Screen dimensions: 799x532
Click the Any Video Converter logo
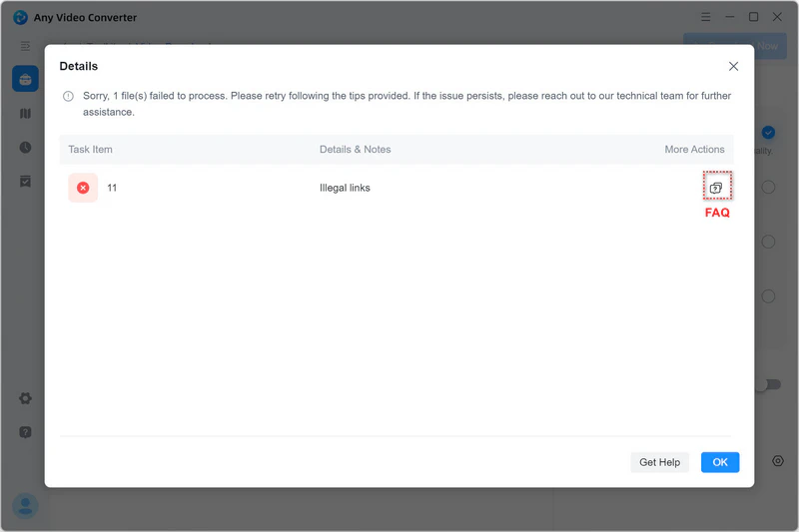point(20,17)
